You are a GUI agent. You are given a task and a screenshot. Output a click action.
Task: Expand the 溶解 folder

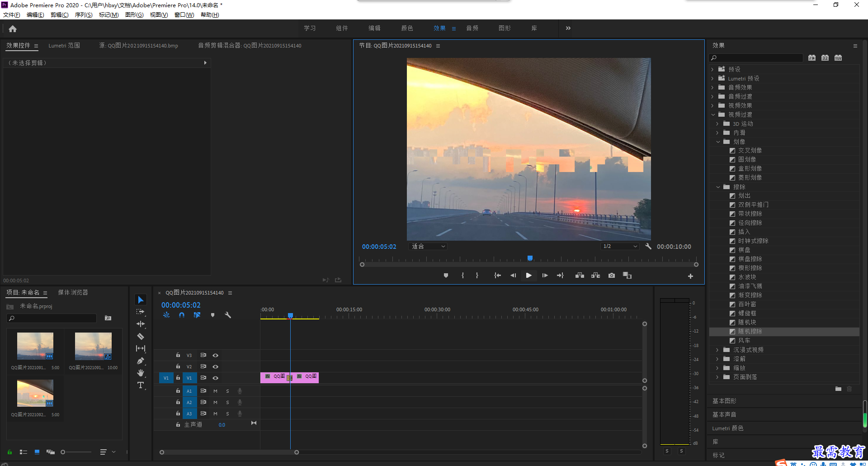coord(717,359)
